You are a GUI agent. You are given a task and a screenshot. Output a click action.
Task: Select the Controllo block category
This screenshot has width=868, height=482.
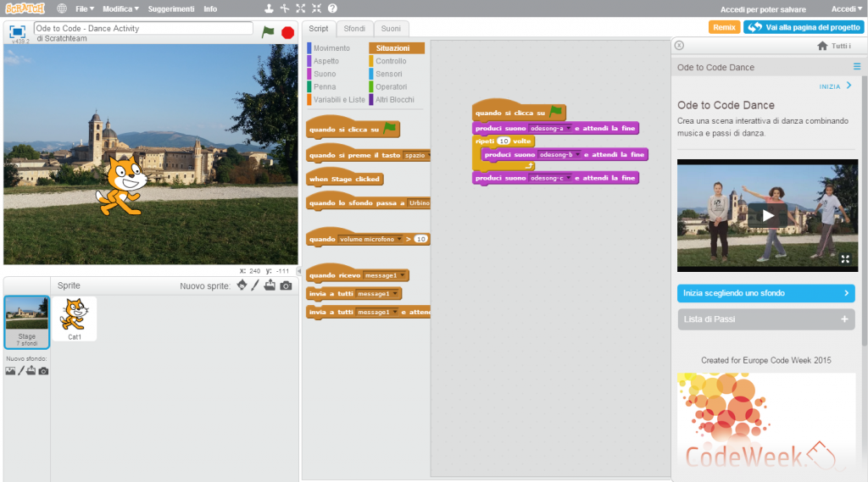pos(391,61)
